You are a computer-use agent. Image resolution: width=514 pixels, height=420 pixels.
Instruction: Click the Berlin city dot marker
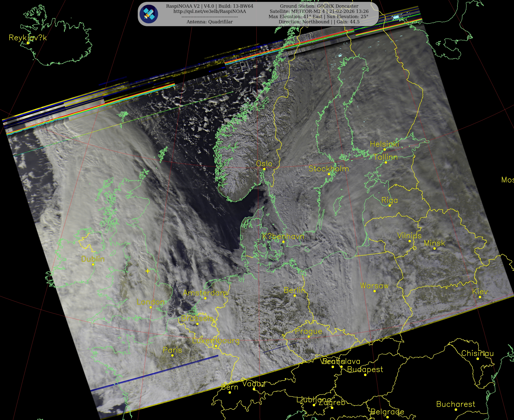click(x=294, y=296)
